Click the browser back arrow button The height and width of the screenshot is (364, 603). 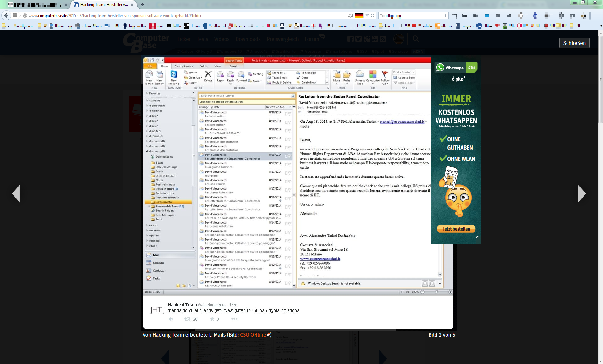(x=6, y=15)
